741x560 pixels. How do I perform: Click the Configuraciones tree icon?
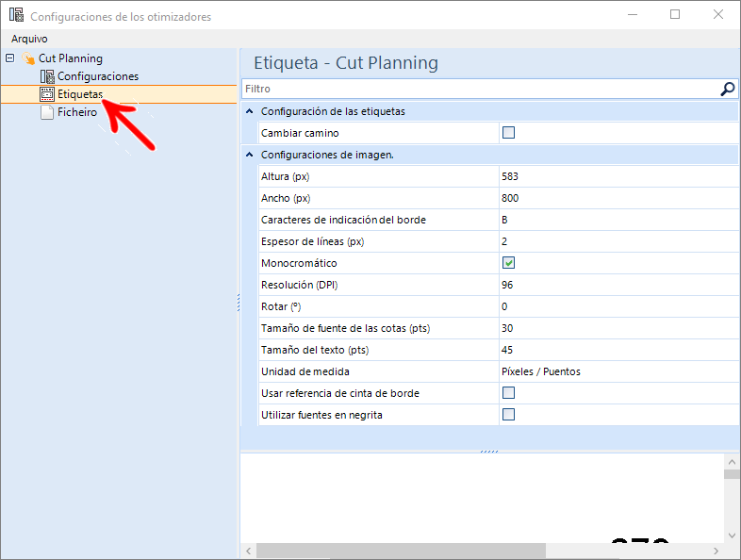pyautogui.click(x=47, y=76)
